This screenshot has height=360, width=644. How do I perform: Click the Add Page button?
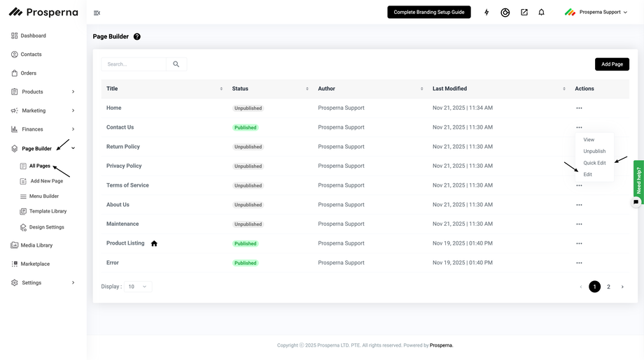(612, 64)
